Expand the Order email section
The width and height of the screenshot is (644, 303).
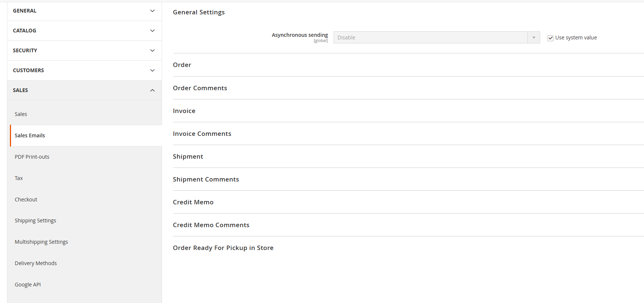click(x=182, y=65)
